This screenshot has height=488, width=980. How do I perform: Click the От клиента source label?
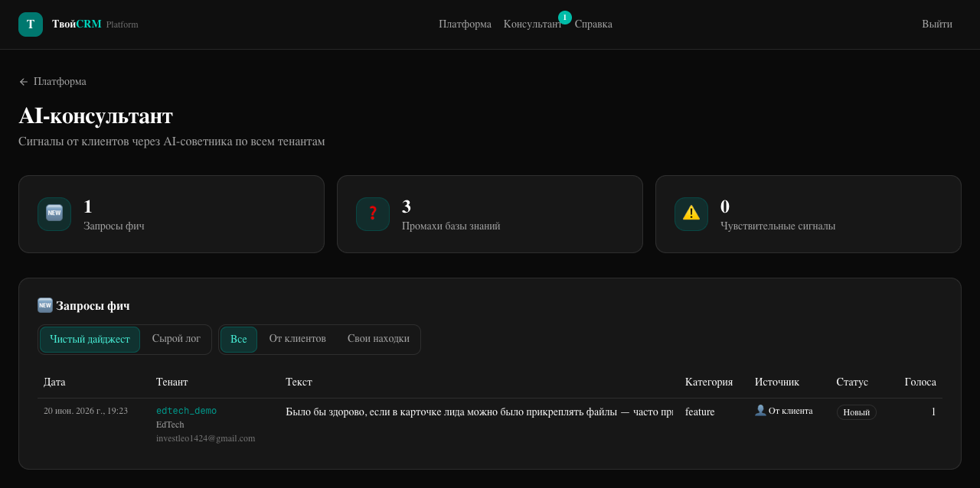791,411
